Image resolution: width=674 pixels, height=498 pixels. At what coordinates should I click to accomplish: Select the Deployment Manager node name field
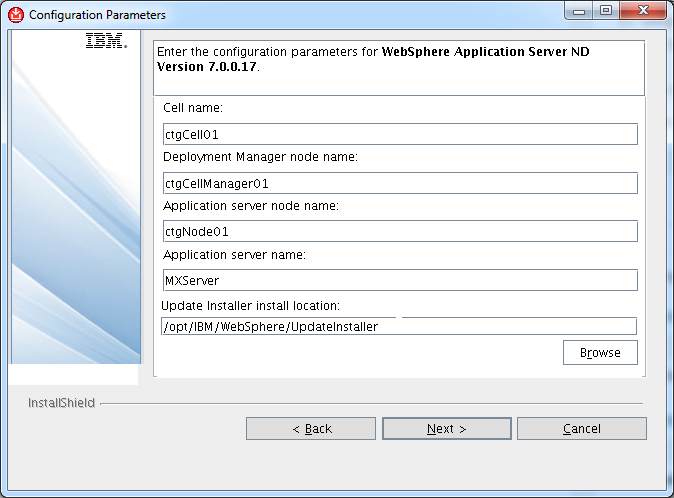(x=400, y=183)
